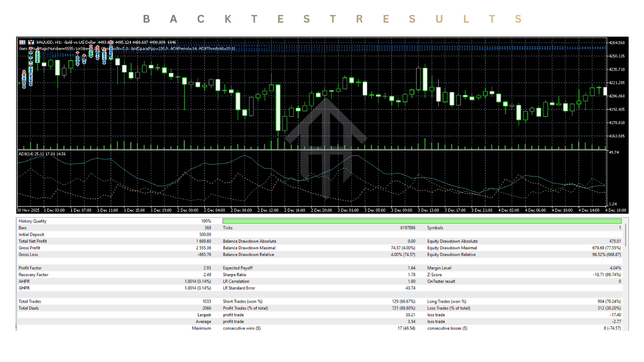Viewport: 644px width, 362px height.
Task: Select the Ticks value 6197886
Action: coord(407,228)
